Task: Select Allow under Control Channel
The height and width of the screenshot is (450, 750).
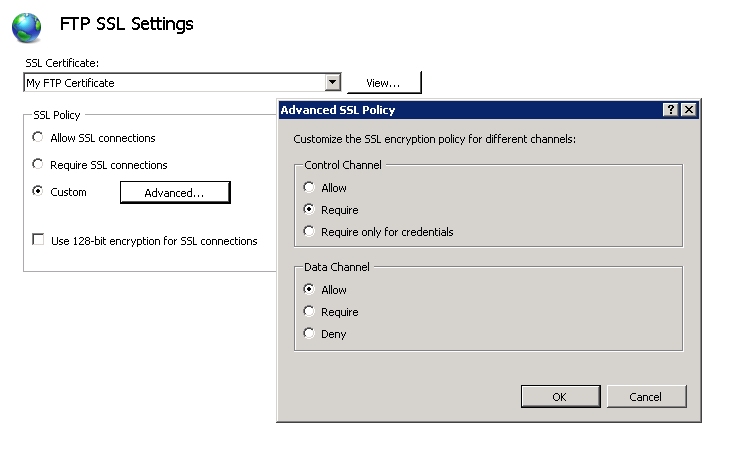Action: click(310, 188)
